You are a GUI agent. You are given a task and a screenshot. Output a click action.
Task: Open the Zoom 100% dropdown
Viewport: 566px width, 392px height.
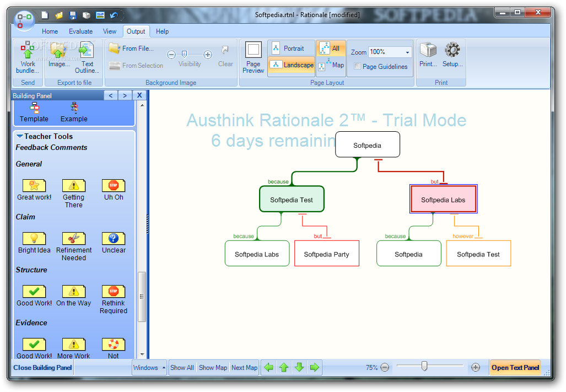pos(407,52)
